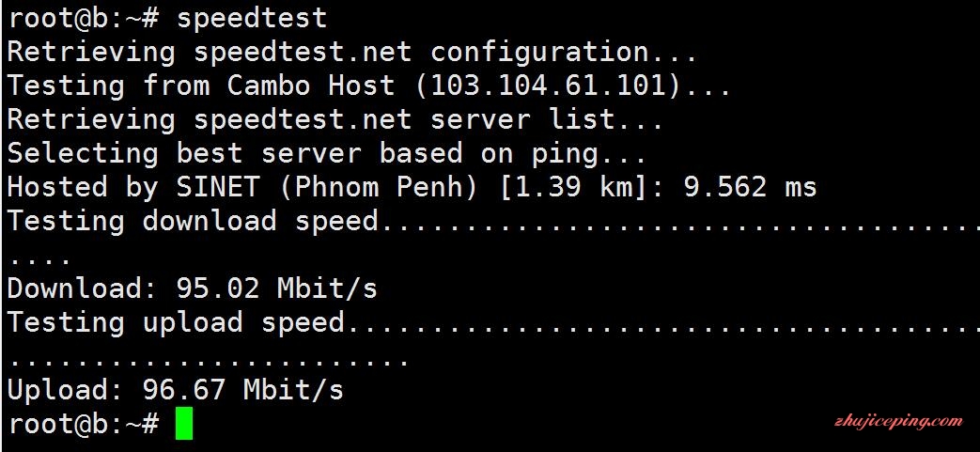This screenshot has width=980, height=452.
Task: Click the 'SINET' host name
Action: tap(217, 187)
